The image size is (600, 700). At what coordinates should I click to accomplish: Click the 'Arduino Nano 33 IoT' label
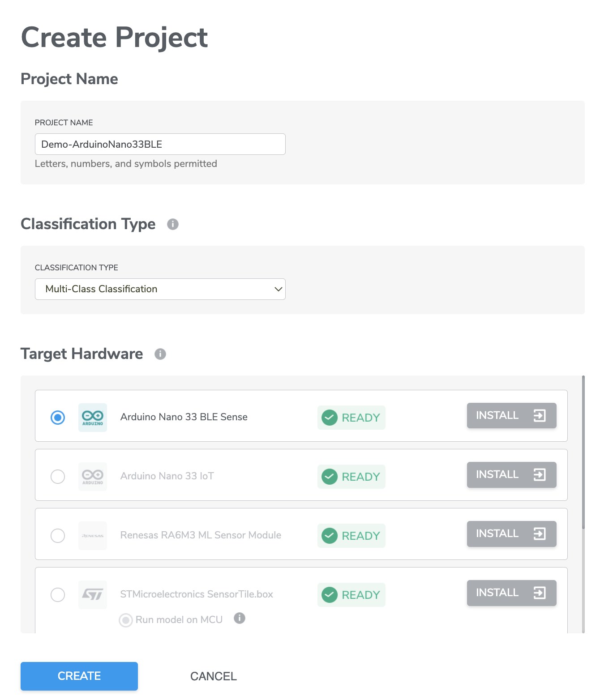167,476
